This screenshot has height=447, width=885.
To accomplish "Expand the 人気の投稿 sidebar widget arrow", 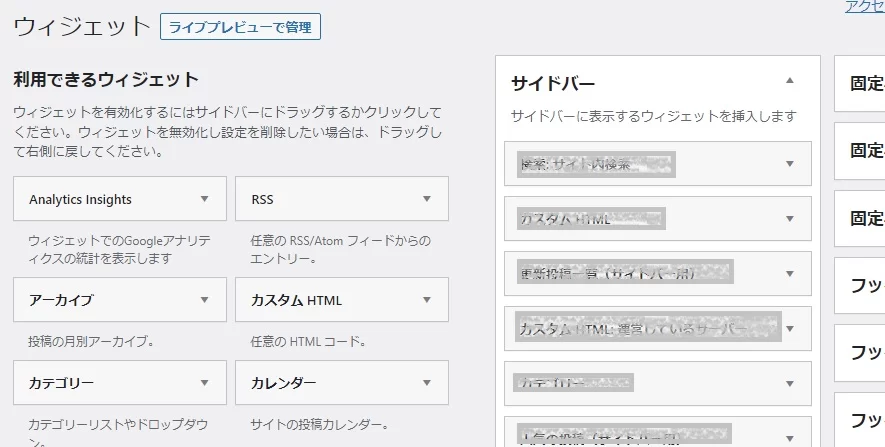I will (790, 438).
